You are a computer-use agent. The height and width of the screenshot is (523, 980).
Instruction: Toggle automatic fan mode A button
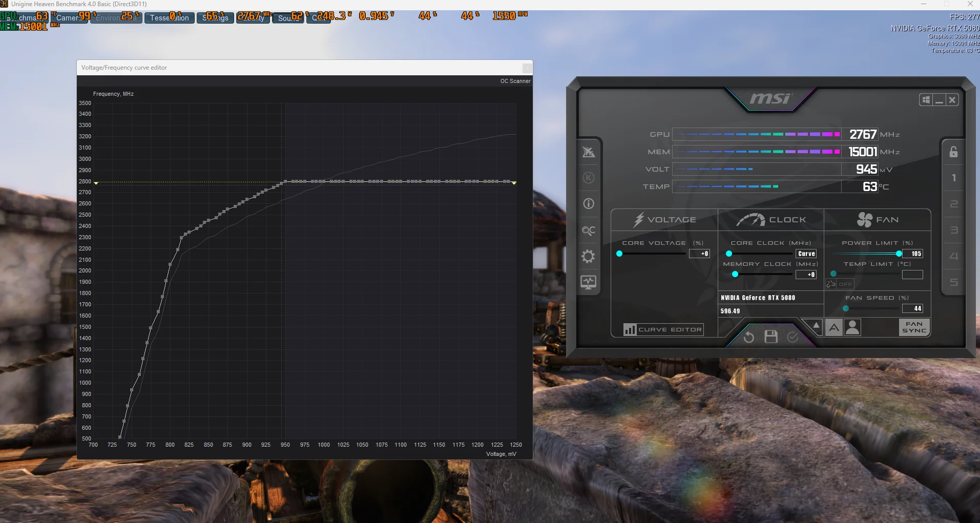[x=834, y=327]
